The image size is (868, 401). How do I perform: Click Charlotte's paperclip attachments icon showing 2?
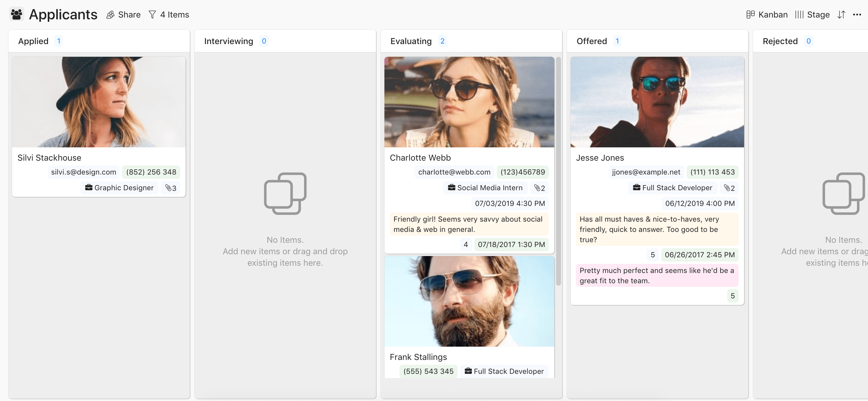539,188
